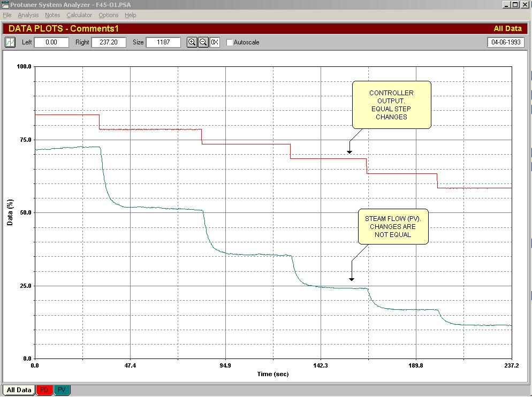Click the Left value input field
This screenshot has height=397, width=532.
pyautogui.click(x=51, y=42)
